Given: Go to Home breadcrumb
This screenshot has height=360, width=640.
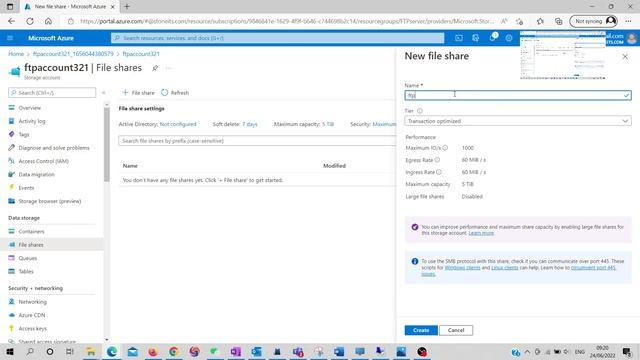Looking at the screenshot, I should point(16,54).
